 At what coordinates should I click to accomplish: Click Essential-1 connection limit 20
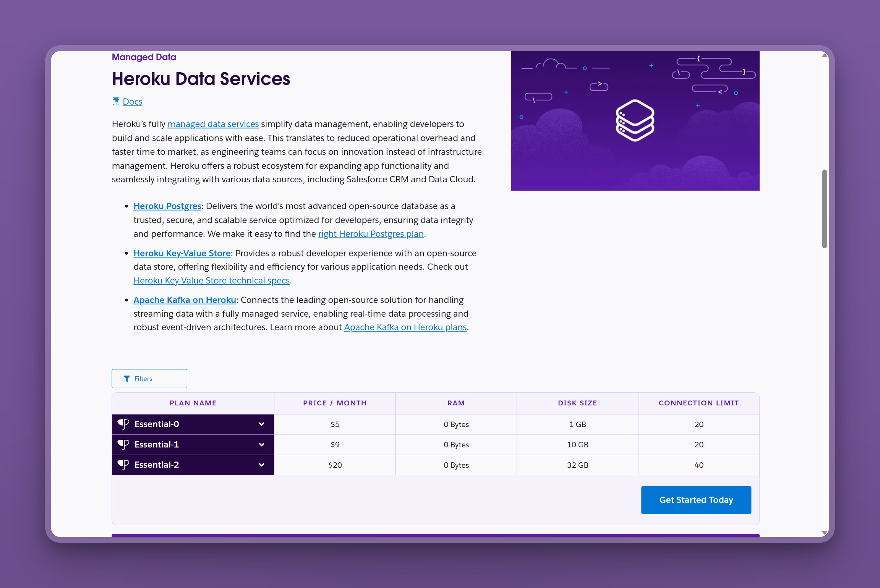(699, 445)
